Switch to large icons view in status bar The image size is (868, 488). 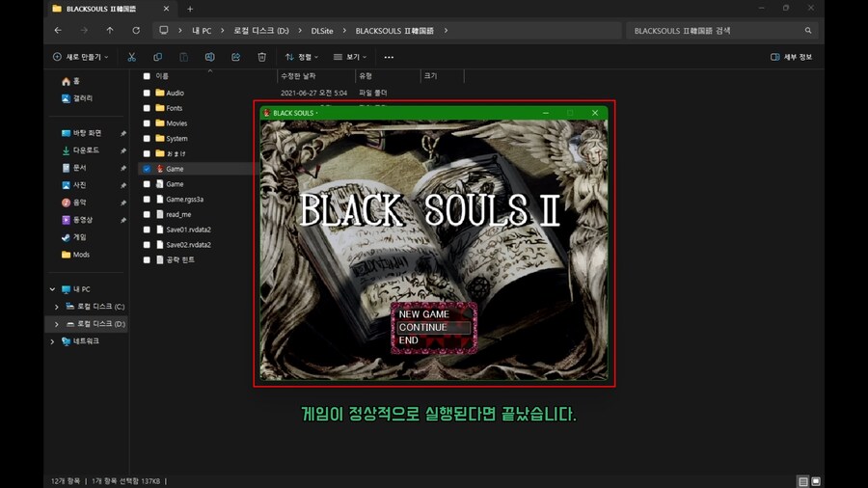(816, 481)
